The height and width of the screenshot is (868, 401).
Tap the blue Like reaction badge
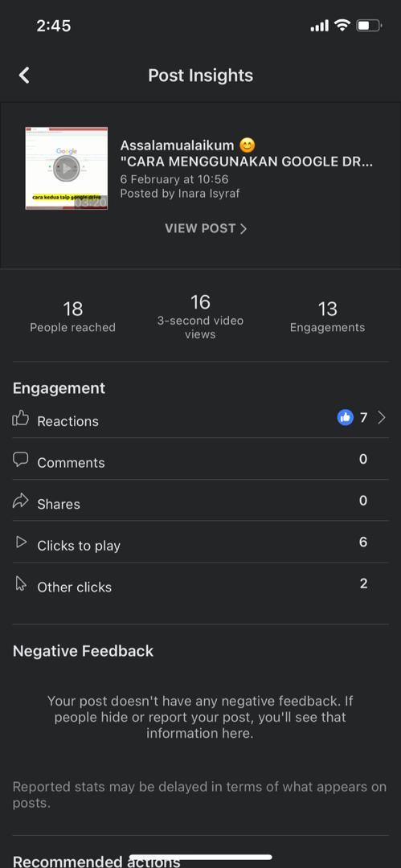click(345, 418)
